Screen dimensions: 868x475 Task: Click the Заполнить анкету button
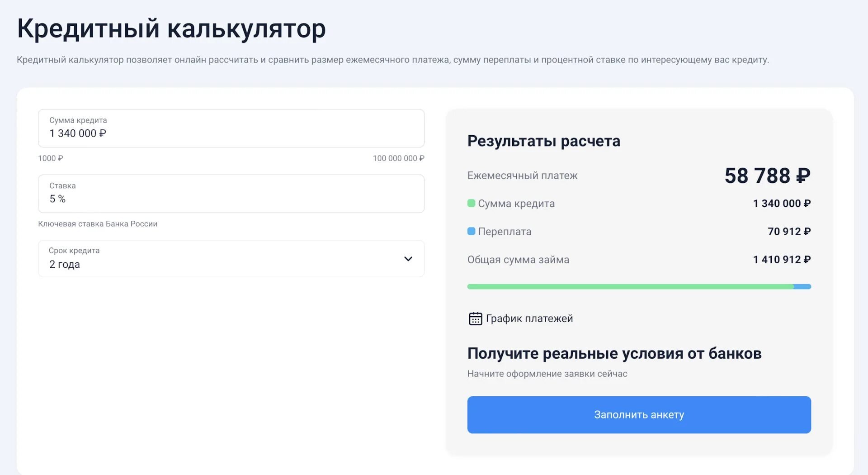[x=639, y=415]
